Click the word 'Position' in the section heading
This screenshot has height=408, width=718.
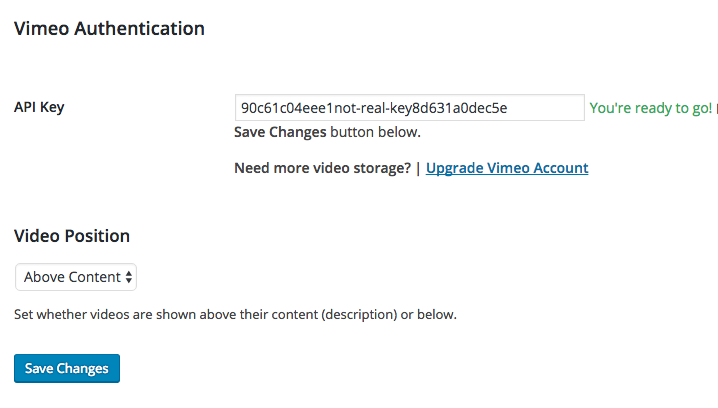(x=98, y=236)
